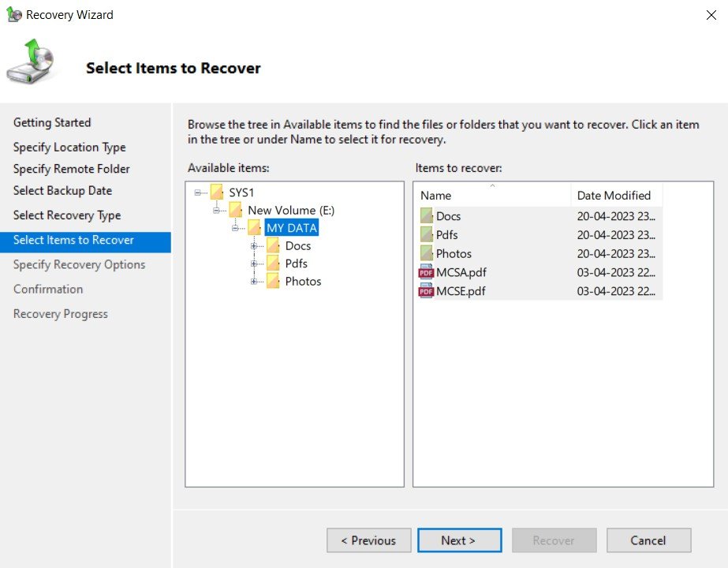The height and width of the screenshot is (568, 728).
Task: Click the Next button
Action: click(459, 540)
